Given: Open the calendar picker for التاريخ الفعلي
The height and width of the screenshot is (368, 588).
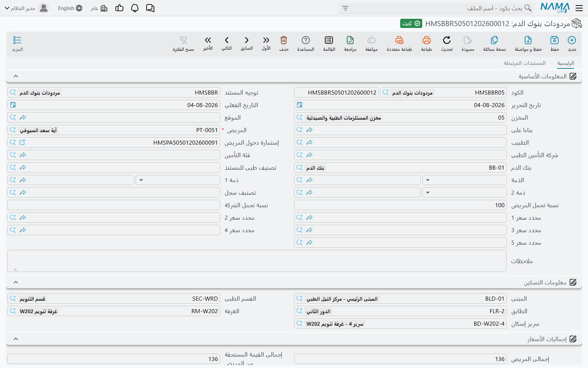Looking at the screenshot, I should 13,105.
